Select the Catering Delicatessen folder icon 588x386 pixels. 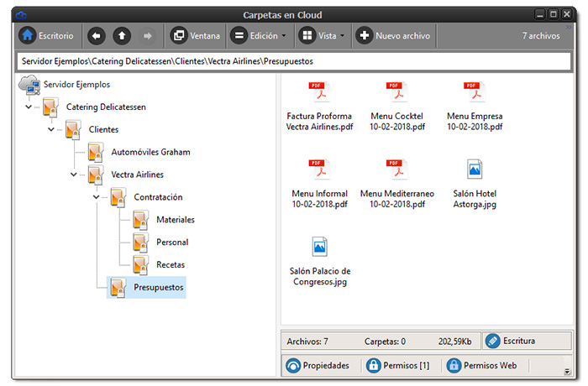click(50, 107)
